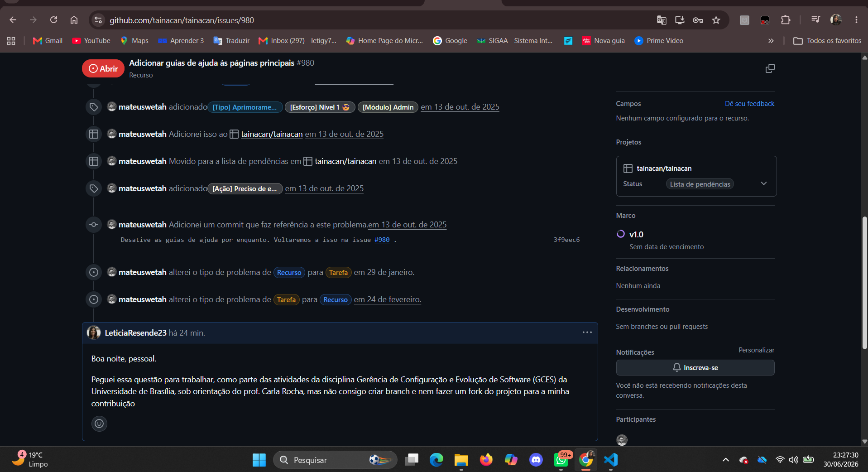The width and height of the screenshot is (868, 472).
Task: Click the [Módulo] Admin label
Action: point(388,107)
